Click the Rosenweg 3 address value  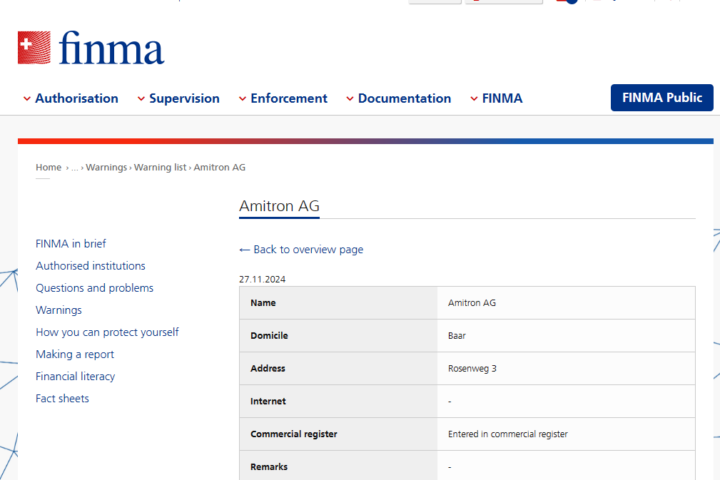point(472,368)
